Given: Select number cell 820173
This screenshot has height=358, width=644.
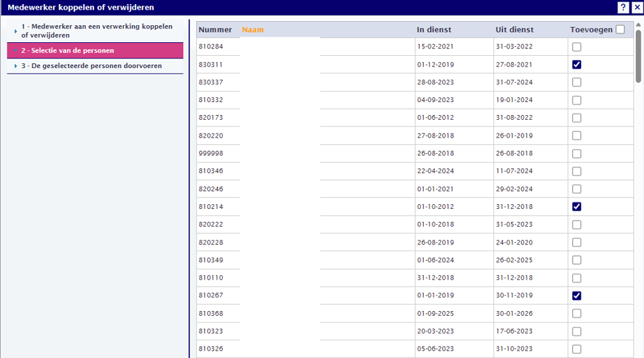Looking at the screenshot, I should (x=211, y=117).
